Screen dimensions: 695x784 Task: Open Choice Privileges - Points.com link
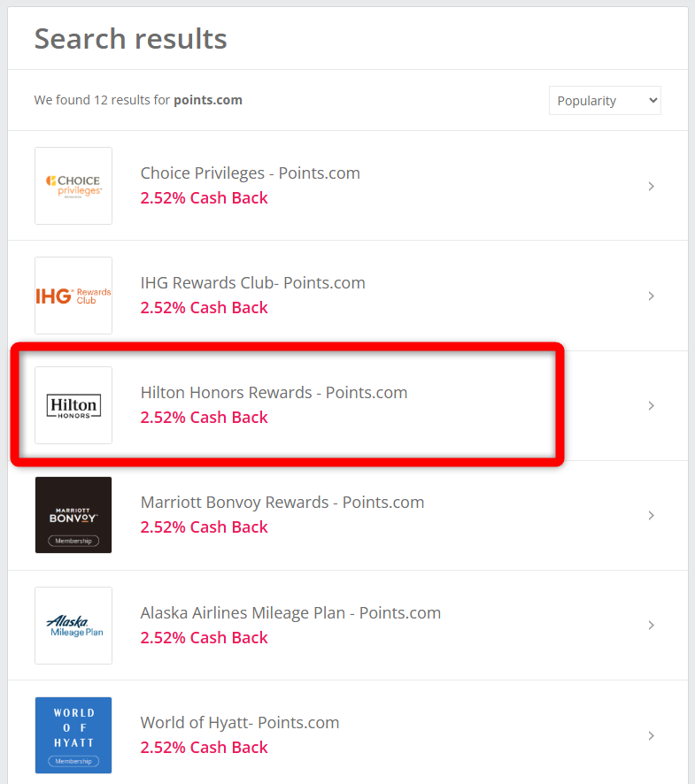[250, 173]
